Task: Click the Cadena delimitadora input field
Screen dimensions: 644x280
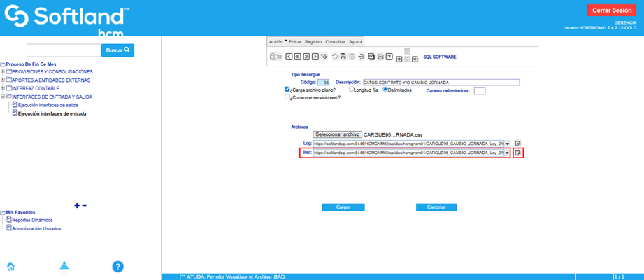Action: click(x=479, y=91)
